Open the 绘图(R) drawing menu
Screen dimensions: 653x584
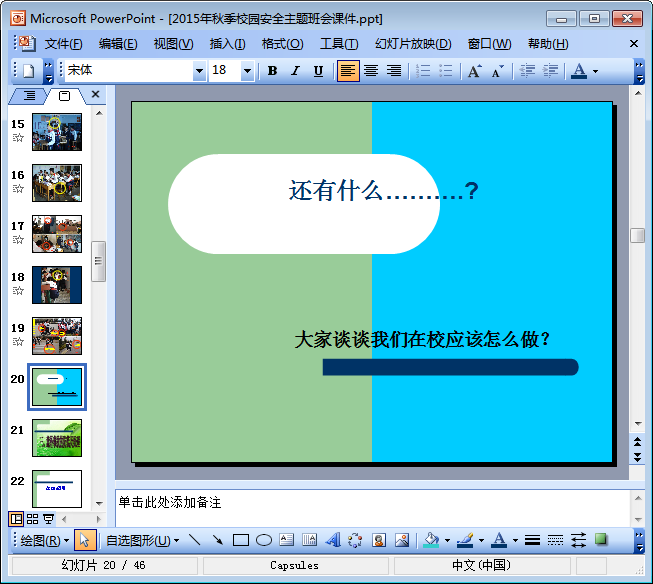[x=45, y=541]
